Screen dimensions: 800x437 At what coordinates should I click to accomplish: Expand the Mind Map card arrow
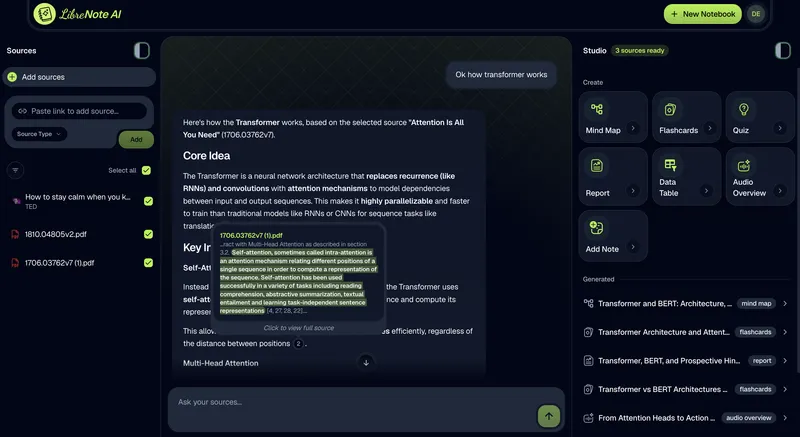(x=633, y=128)
